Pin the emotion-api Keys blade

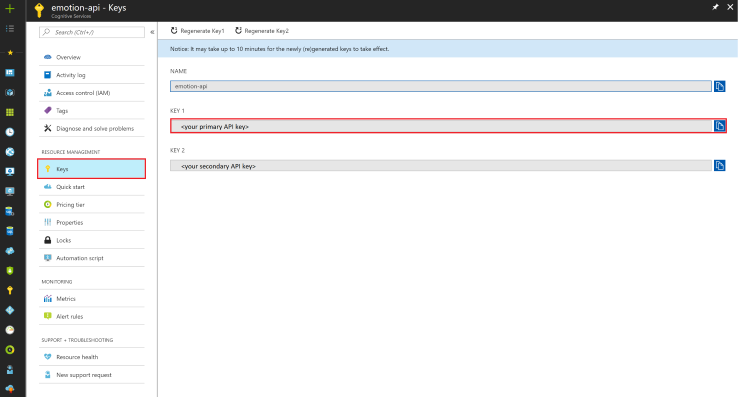715,7
